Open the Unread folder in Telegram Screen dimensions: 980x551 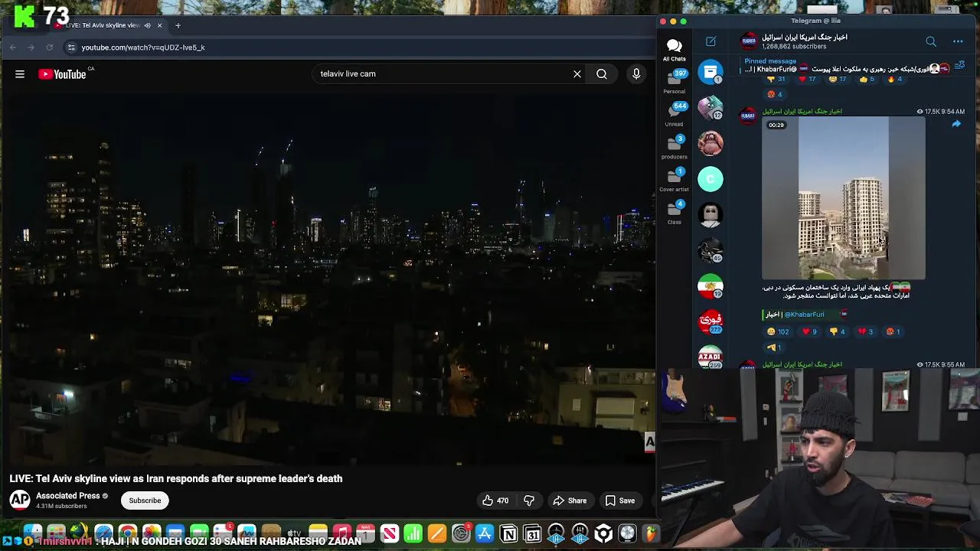[675, 115]
